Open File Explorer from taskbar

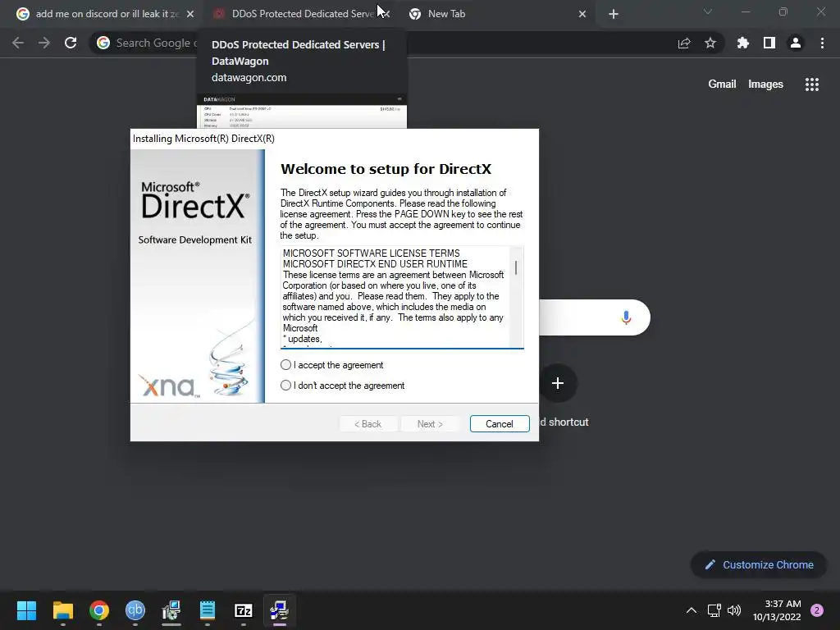tap(62, 610)
